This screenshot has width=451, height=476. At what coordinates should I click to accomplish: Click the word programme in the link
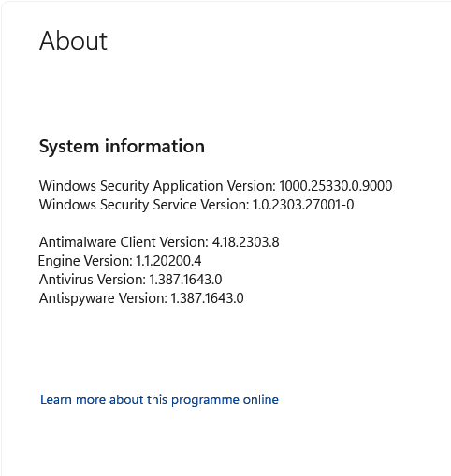point(205,400)
